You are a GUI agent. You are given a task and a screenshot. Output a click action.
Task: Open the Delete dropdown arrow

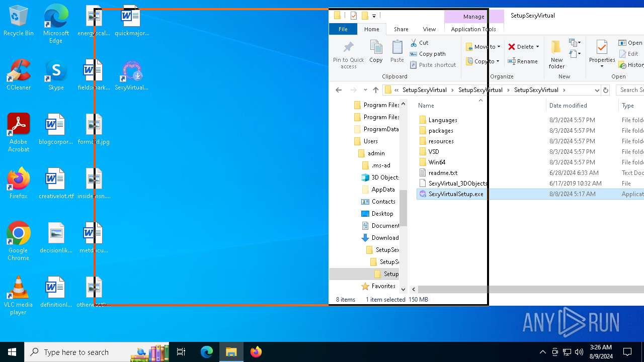pyautogui.click(x=537, y=47)
